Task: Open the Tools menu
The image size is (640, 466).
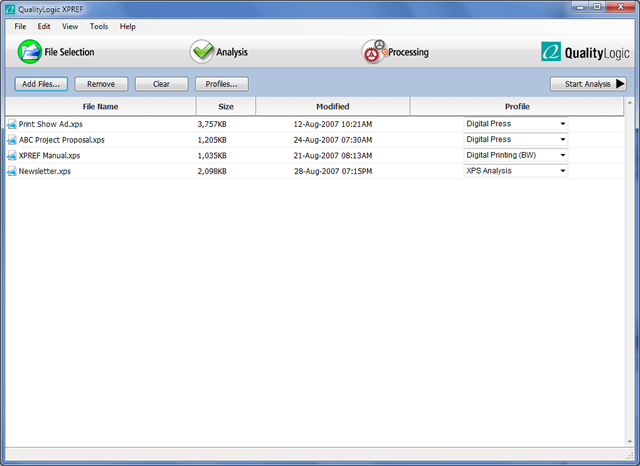Action: (x=99, y=27)
